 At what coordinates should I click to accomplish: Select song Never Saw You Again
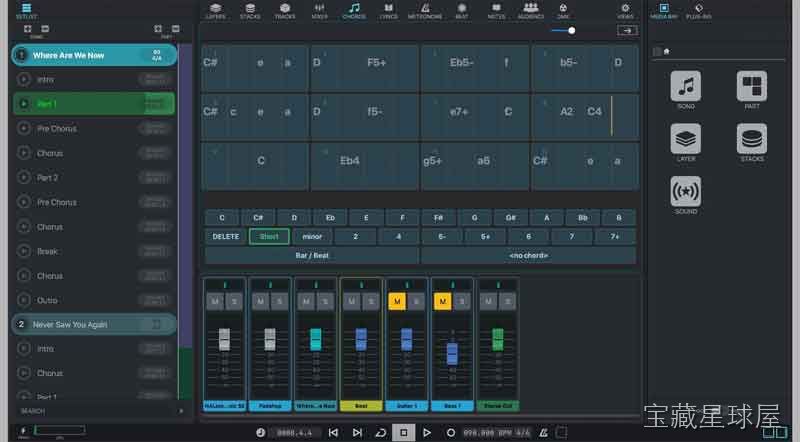[x=94, y=325]
